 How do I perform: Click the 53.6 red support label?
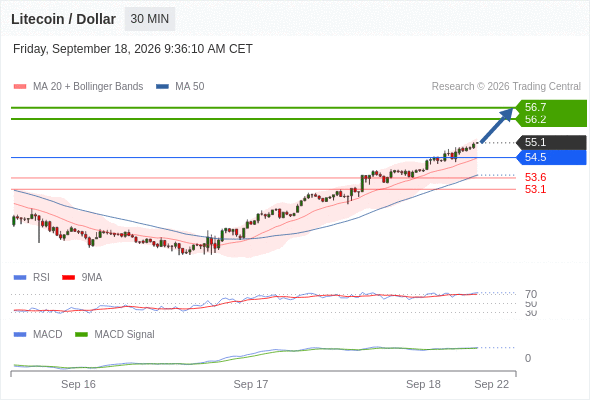pos(535,177)
